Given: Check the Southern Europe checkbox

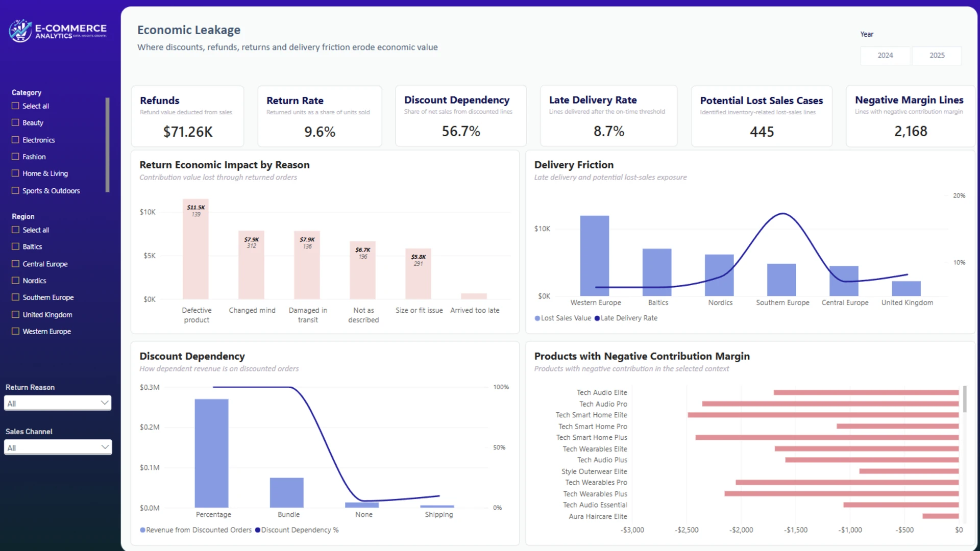Looking at the screenshot, I should point(15,297).
